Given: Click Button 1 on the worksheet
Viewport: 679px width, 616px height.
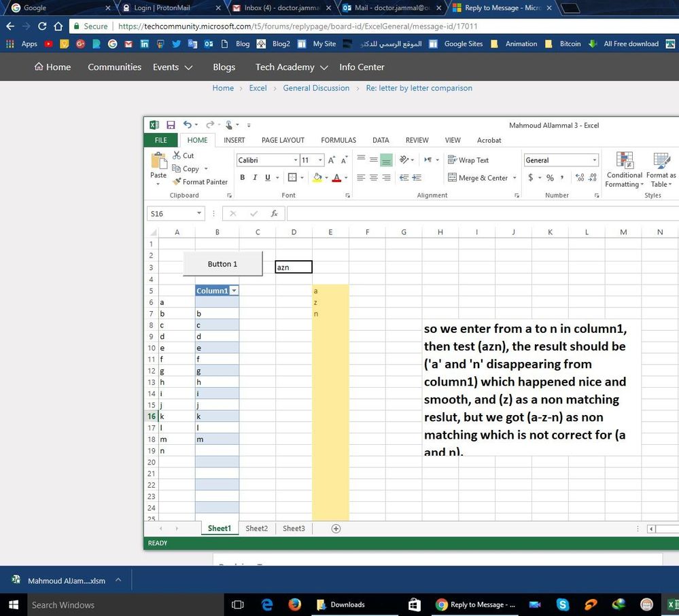Looking at the screenshot, I should (222, 264).
